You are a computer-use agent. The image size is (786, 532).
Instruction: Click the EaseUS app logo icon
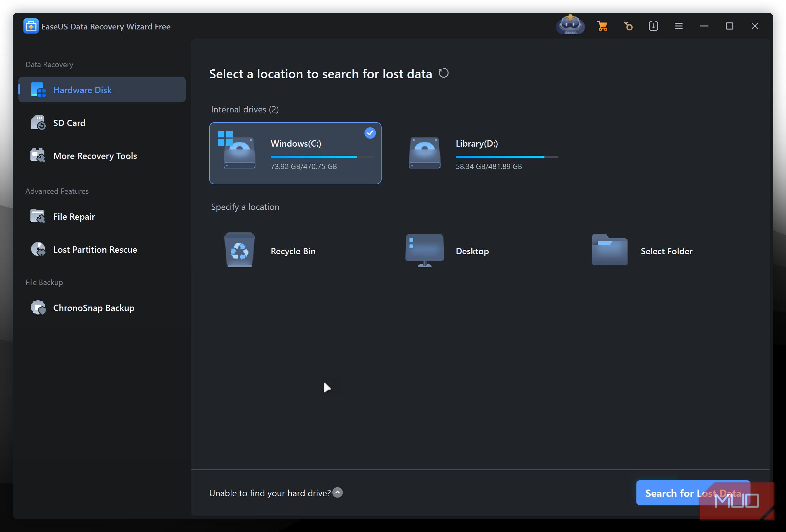(31, 26)
